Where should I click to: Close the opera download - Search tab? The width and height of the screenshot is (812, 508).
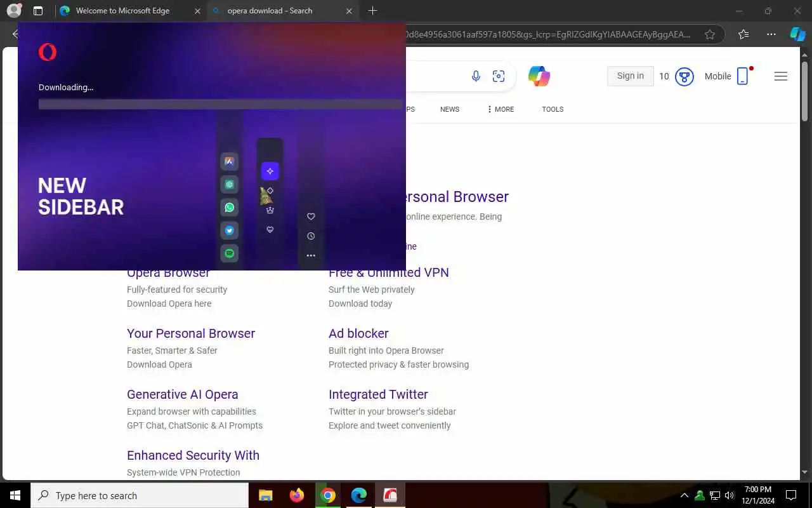click(350, 11)
